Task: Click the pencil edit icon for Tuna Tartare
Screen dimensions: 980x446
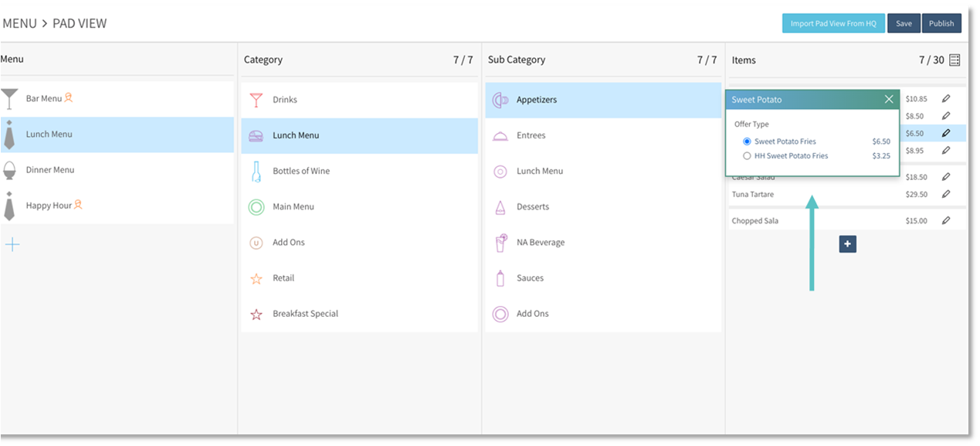Action: pyautogui.click(x=946, y=194)
